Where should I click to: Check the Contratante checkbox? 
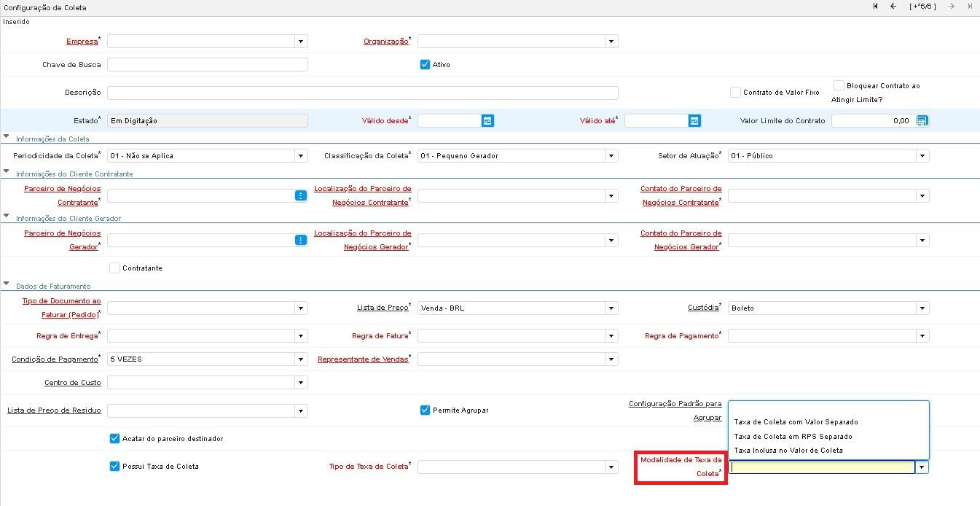114,268
